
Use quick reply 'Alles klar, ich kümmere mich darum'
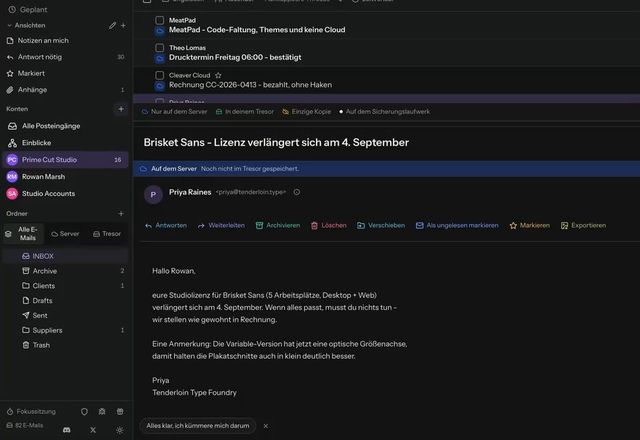pyautogui.click(x=198, y=426)
